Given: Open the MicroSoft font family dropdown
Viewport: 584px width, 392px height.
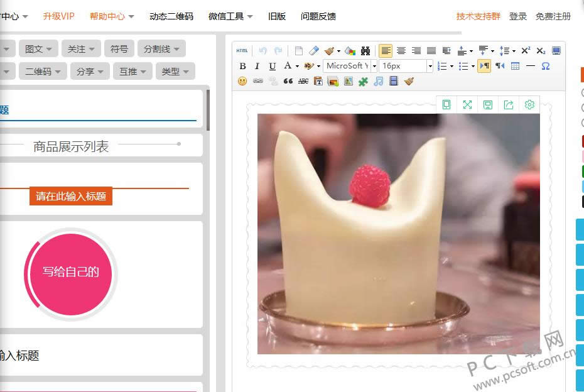Looking at the screenshot, I should click(x=349, y=65).
